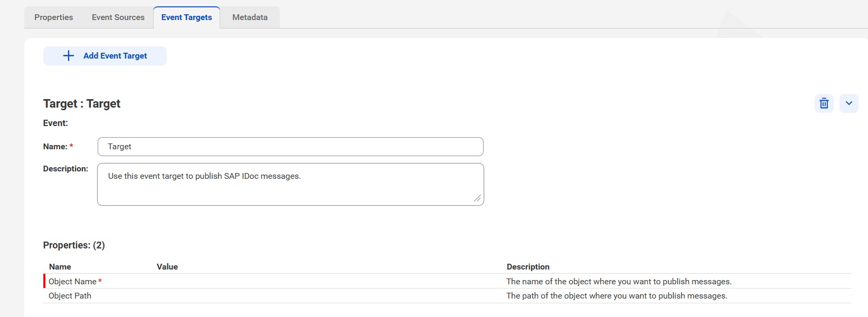
Task: Add a new event target
Action: 105,56
